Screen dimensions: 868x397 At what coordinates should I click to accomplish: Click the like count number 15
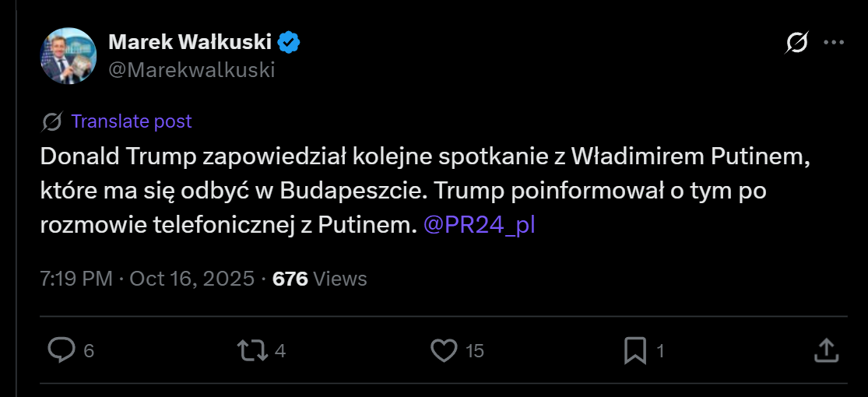(475, 351)
